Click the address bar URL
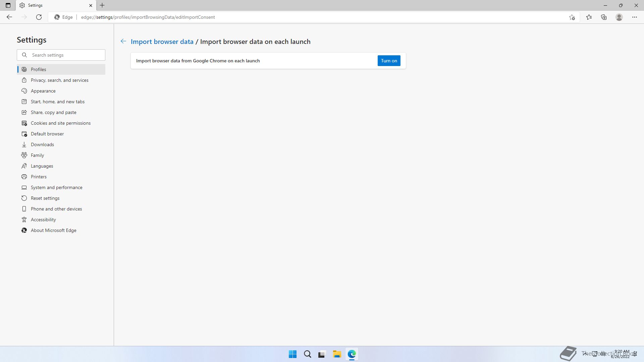 [x=148, y=17]
